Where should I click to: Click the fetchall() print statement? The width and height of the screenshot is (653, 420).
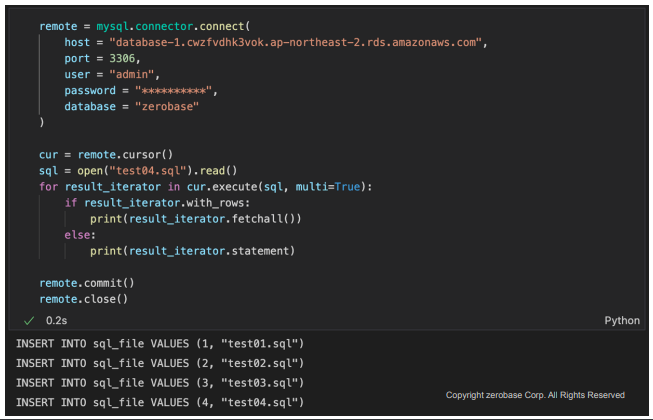click(x=195, y=219)
